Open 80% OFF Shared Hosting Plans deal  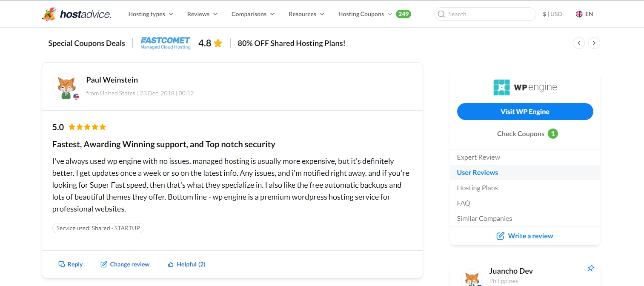[x=292, y=43]
